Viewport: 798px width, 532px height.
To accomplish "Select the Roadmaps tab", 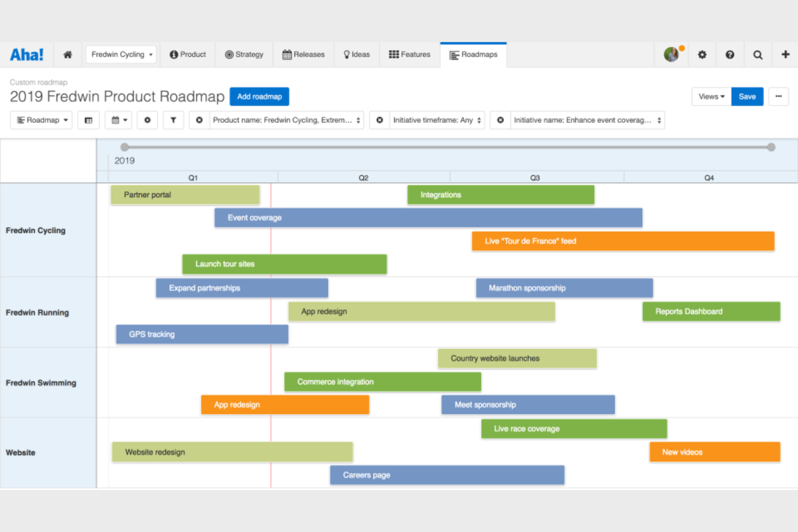I will [473, 54].
